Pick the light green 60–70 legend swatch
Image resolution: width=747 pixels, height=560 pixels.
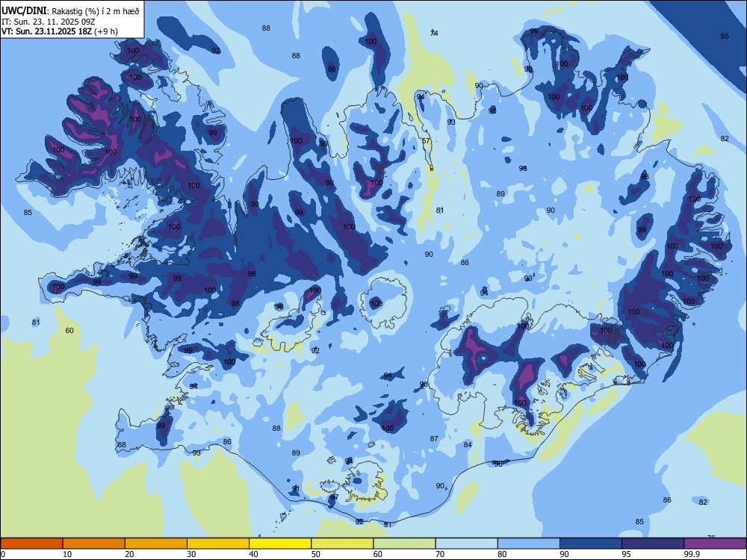[404, 544]
